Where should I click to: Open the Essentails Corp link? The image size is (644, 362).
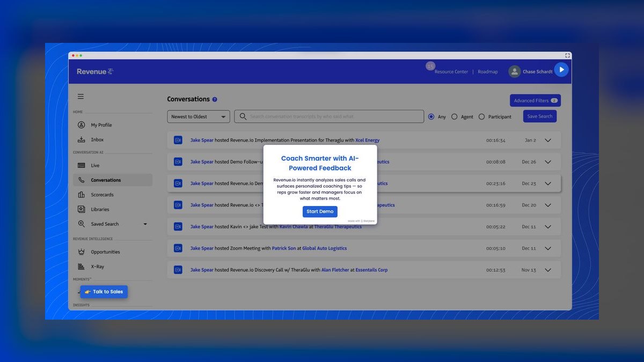pyautogui.click(x=371, y=270)
